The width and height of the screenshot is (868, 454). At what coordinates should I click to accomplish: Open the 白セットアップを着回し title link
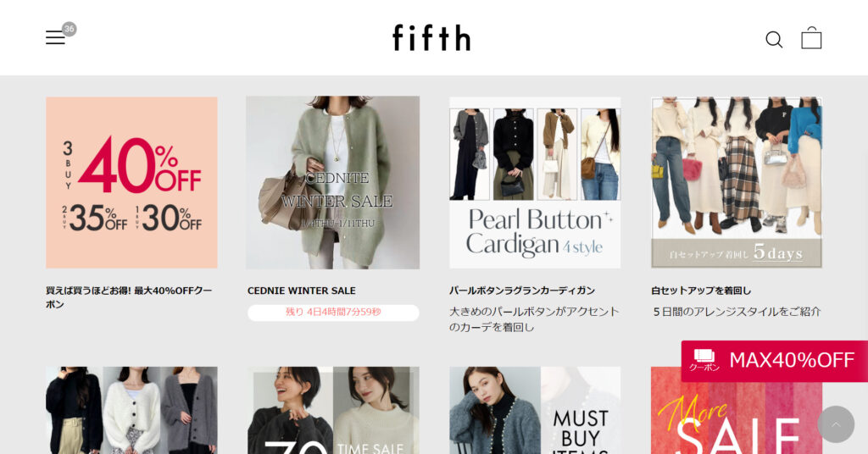[x=701, y=291]
